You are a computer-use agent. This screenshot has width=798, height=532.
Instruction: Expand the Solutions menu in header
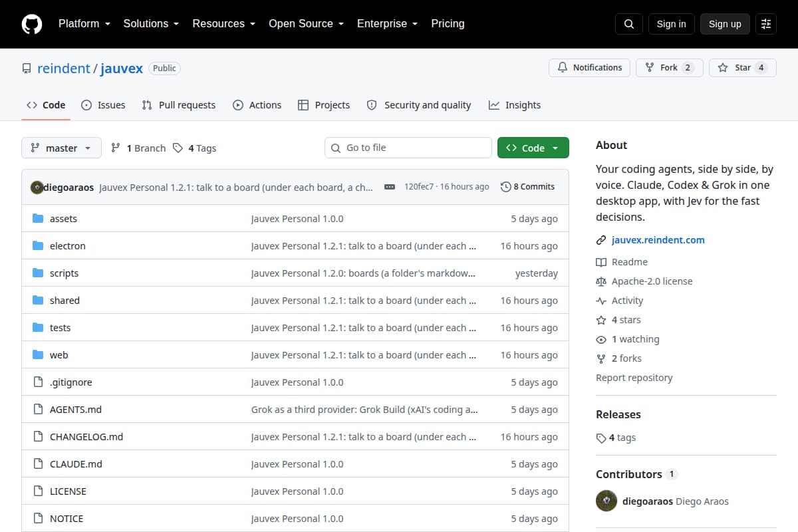pos(152,24)
